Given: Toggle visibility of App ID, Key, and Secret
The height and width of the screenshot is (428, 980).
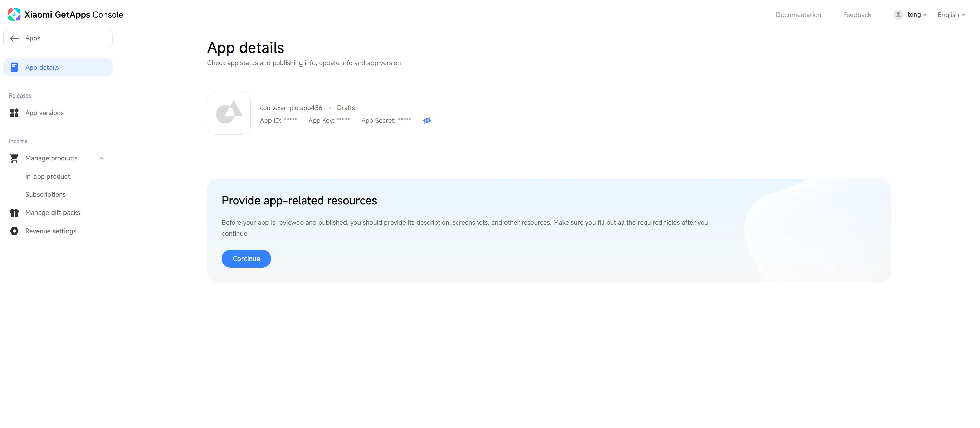Looking at the screenshot, I should (x=427, y=121).
